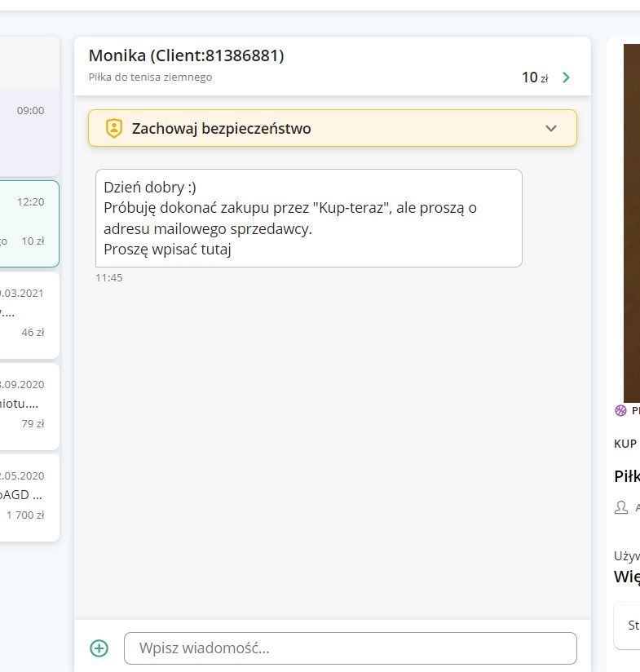Click the Monika client name header
Viewport: 640px width, 672px height.
click(187, 55)
